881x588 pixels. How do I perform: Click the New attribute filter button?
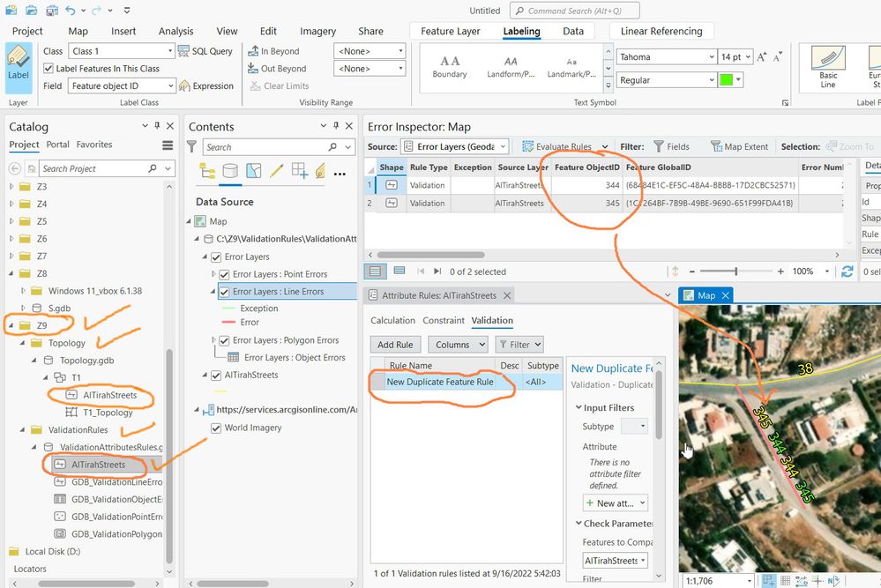pos(615,503)
